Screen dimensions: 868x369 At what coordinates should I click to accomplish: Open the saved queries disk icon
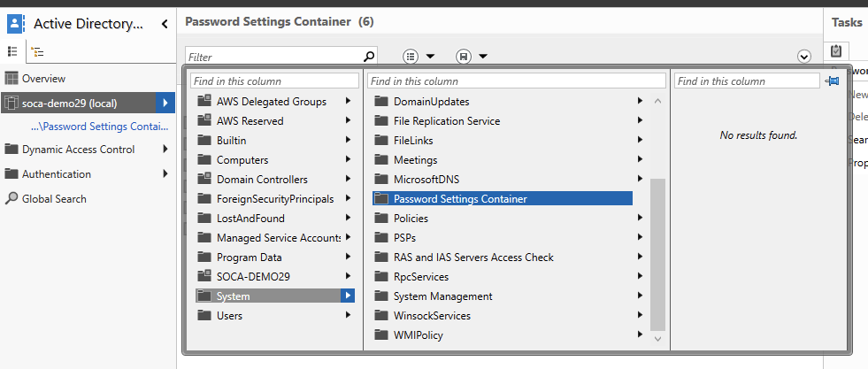pos(463,57)
